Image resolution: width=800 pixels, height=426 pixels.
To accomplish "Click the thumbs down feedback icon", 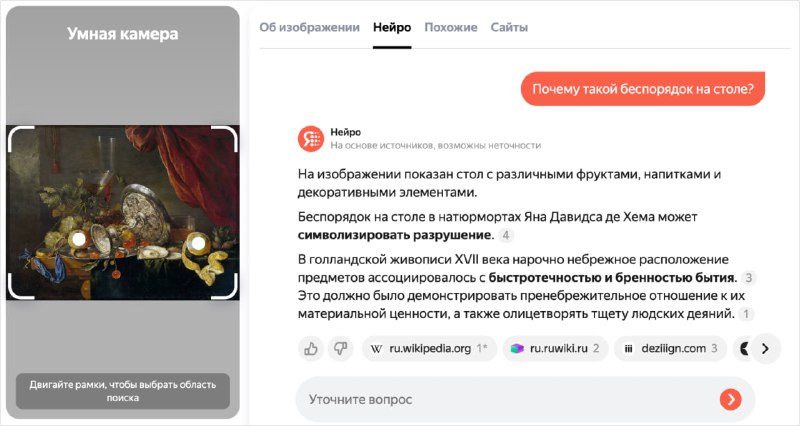I will point(340,348).
